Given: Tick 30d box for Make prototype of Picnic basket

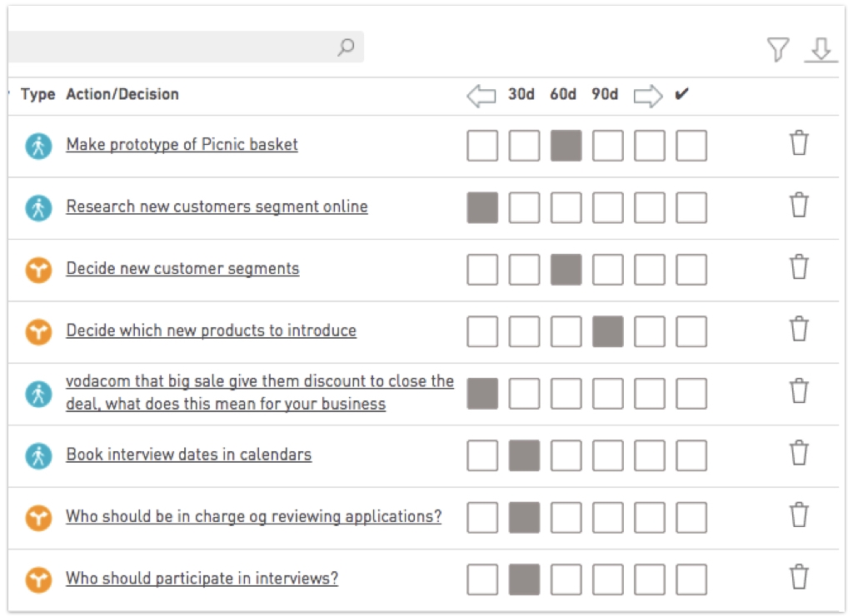Looking at the screenshot, I should point(524,146).
